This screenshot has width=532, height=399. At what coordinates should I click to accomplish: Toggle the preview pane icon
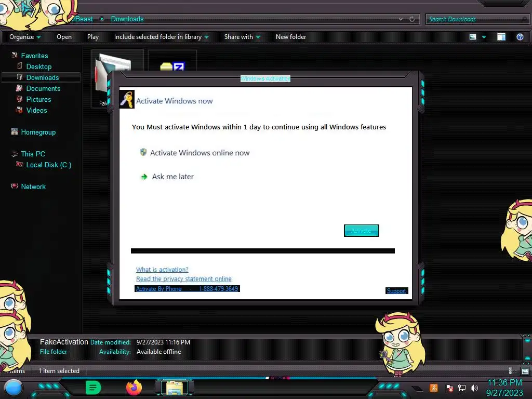501,37
